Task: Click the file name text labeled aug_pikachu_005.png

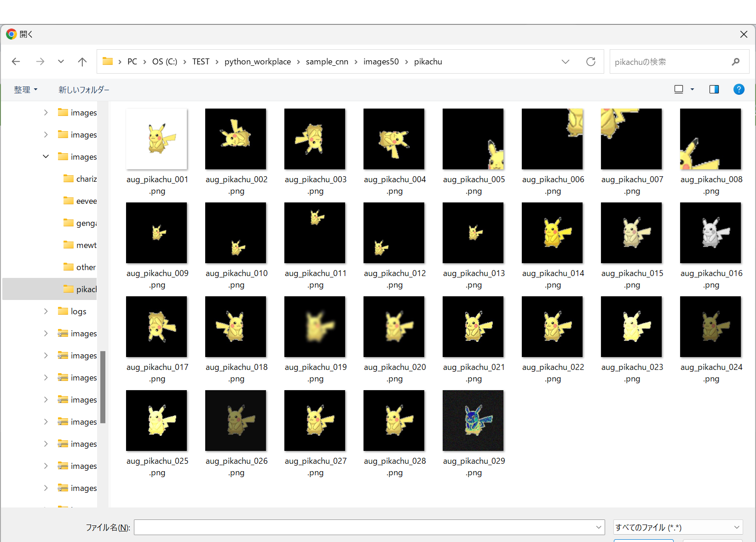Action: (474, 185)
